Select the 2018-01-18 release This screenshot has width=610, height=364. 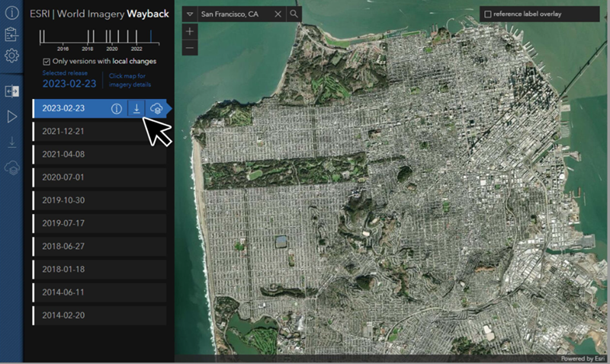[100, 270]
